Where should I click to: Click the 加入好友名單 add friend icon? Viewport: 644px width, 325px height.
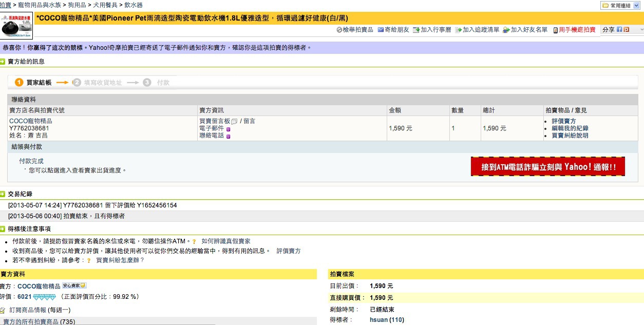click(506, 30)
